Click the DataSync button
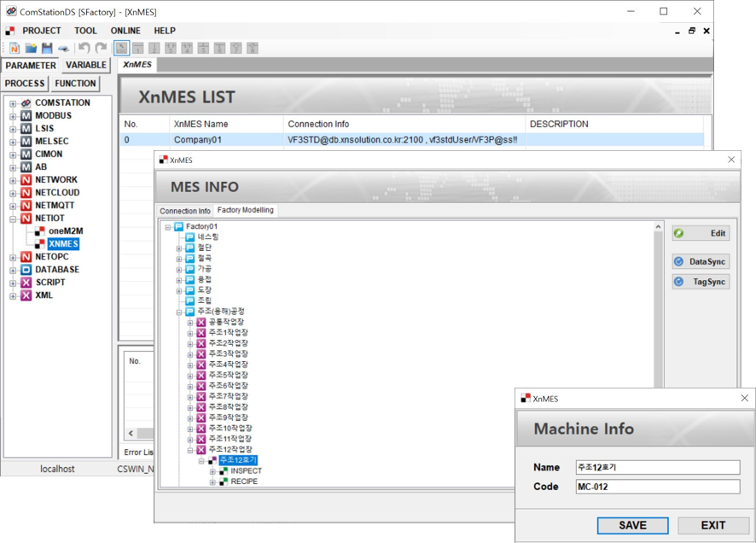Viewport: 756px width, 543px height. [701, 261]
